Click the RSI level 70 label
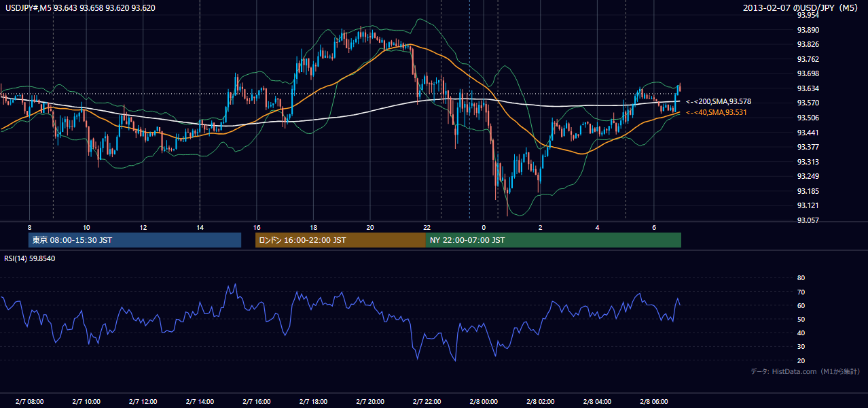This screenshot has width=868, height=408. [801, 292]
